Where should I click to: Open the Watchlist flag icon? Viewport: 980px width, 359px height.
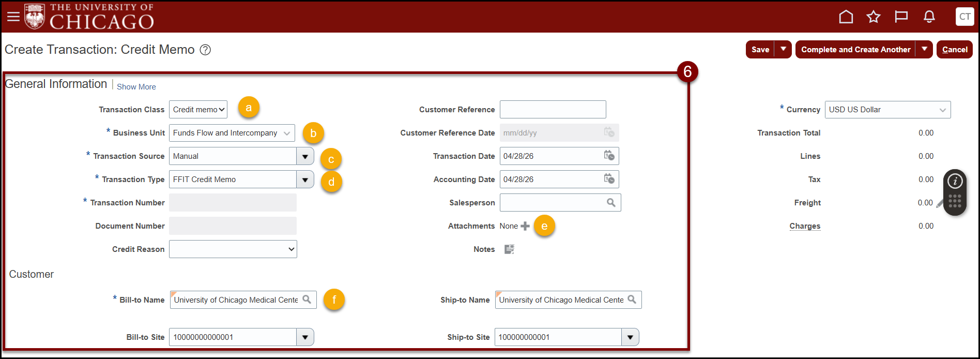pos(901,17)
